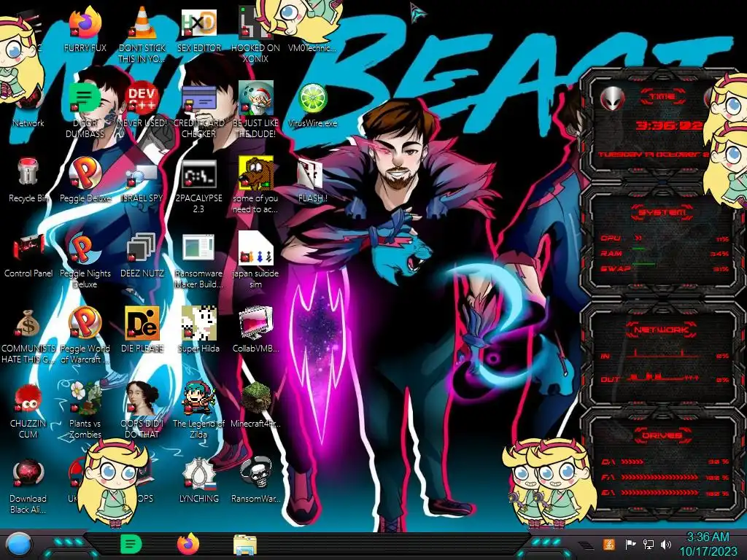Screen dimensions: 747x560
Task: Launch the VLC traffic cone desktop shortcut
Action: point(142,24)
